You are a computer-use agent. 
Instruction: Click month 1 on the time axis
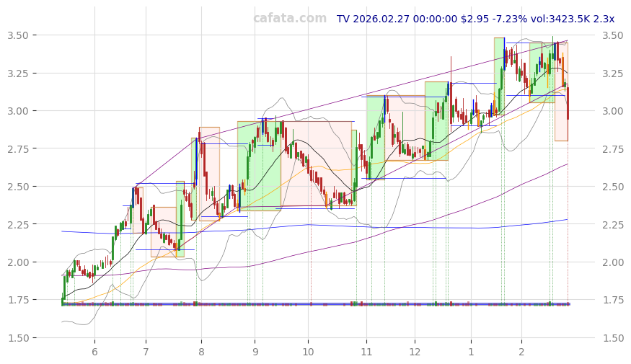tap(470, 351)
